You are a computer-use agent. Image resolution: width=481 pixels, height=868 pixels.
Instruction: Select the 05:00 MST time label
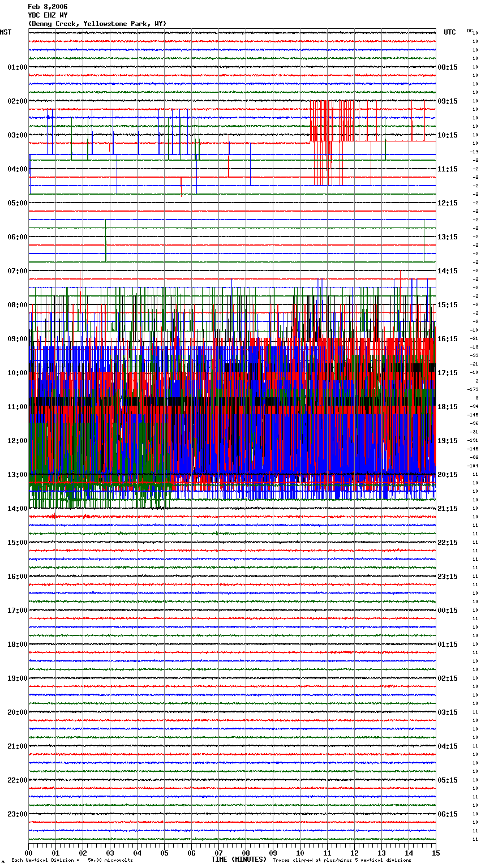point(18,203)
